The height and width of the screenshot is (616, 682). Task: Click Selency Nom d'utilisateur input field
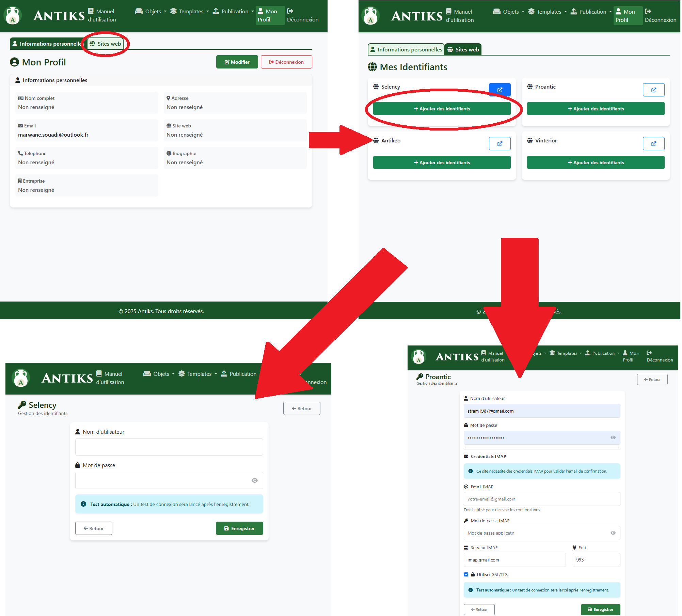(x=169, y=447)
